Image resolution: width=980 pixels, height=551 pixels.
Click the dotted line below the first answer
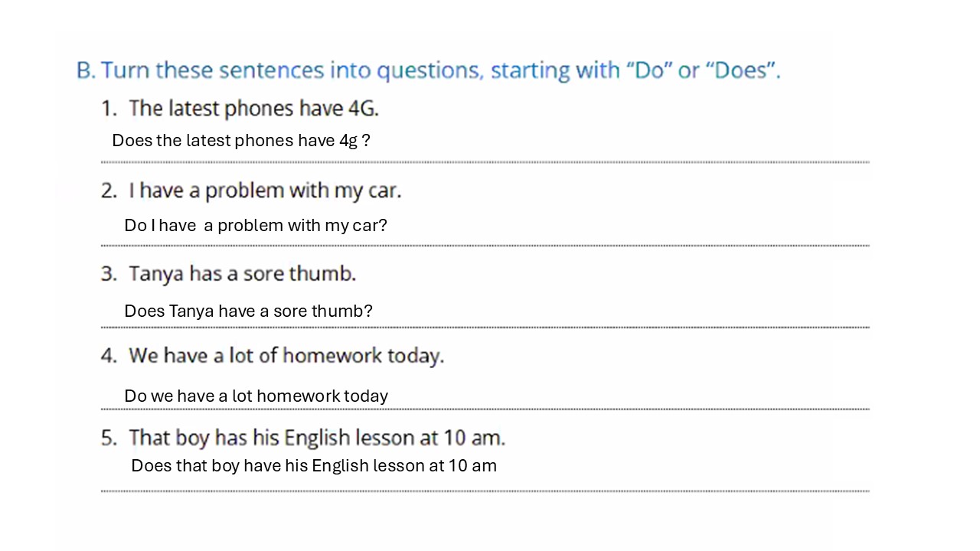(x=485, y=162)
